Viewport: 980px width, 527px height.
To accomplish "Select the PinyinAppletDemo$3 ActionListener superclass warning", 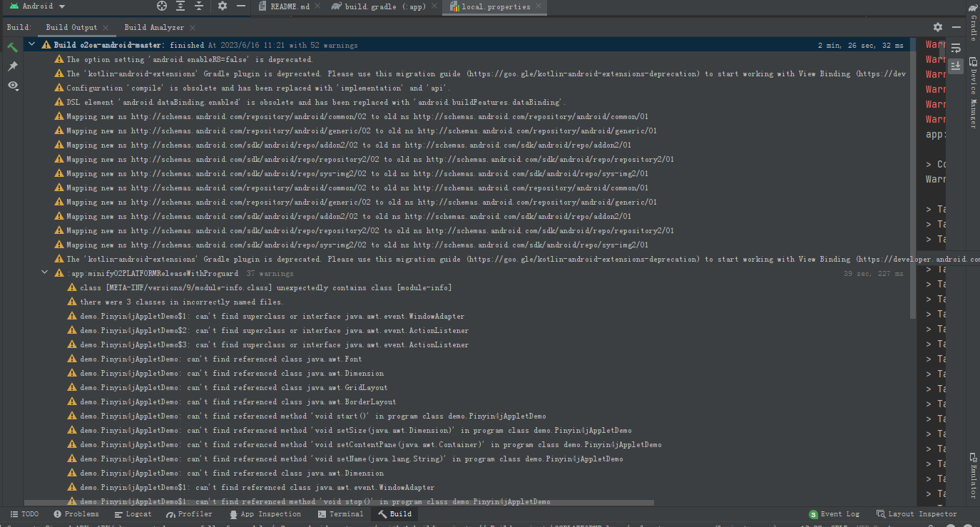I will pos(267,345).
